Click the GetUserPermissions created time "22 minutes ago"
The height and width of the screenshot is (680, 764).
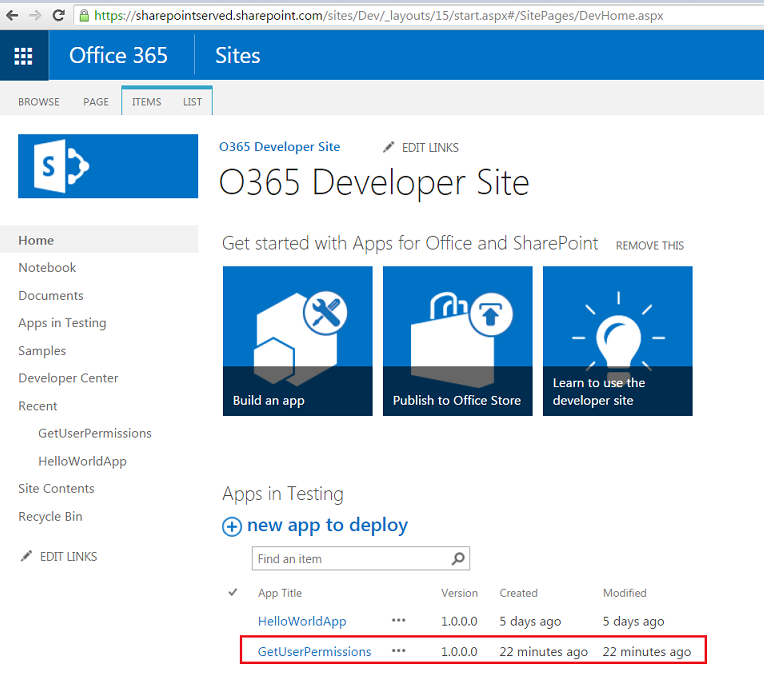[x=544, y=651]
